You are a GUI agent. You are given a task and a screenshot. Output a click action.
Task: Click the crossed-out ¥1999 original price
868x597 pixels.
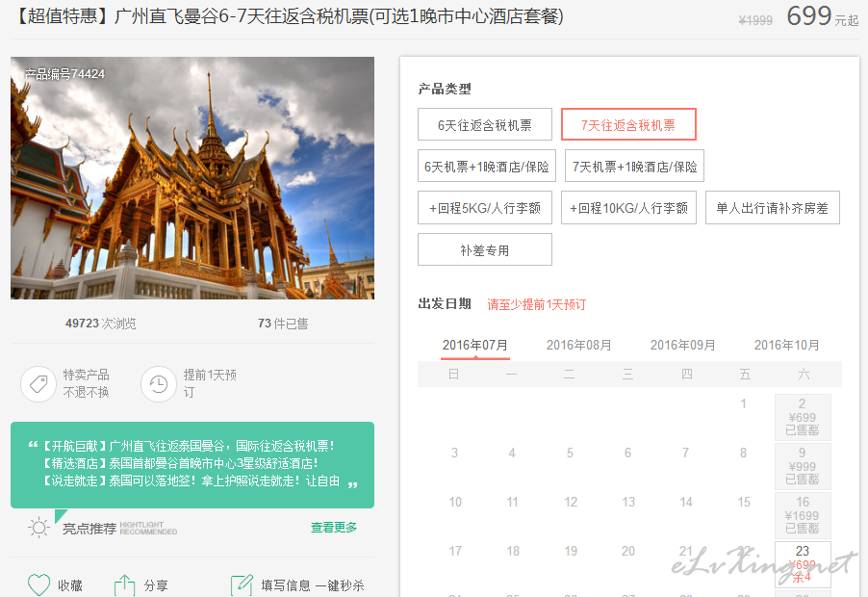[x=755, y=21]
